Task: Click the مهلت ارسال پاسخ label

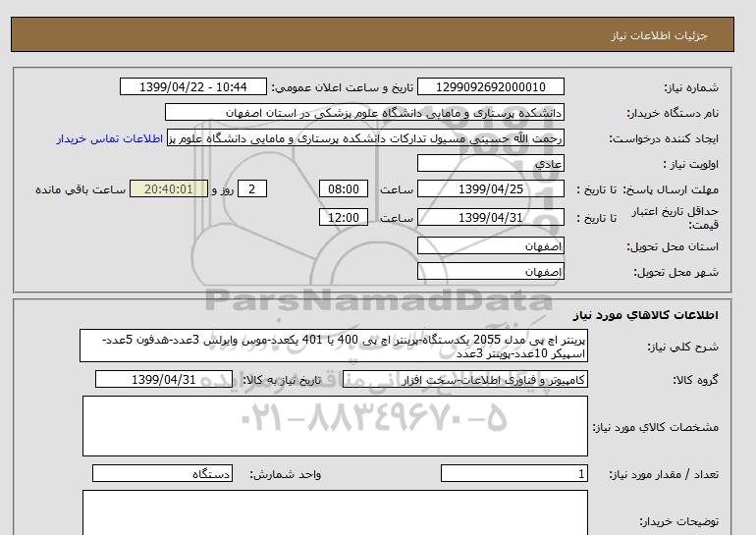Action: pyautogui.click(x=669, y=189)
